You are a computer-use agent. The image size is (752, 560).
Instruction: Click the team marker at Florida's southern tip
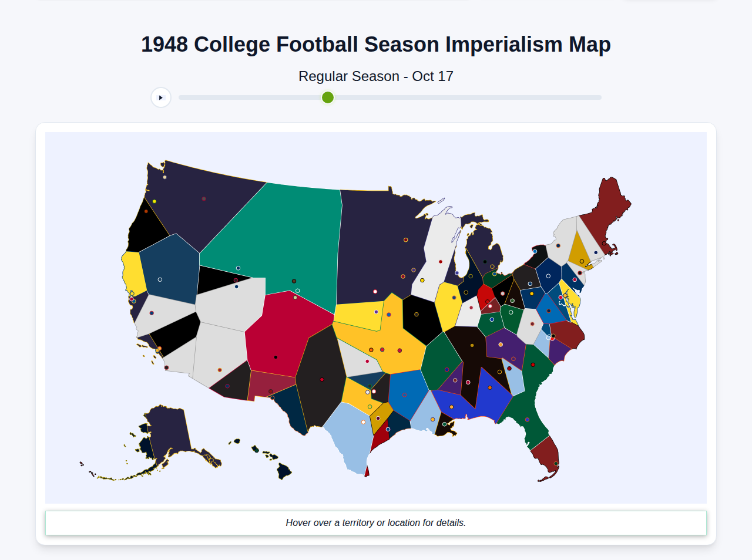pyautogui.click(x=555, y=463)
